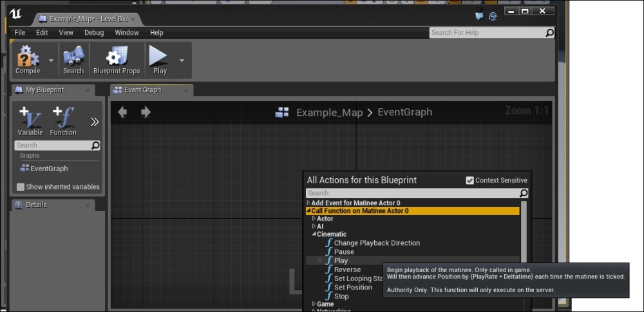Open Blueprint Props

click(117, 60)
